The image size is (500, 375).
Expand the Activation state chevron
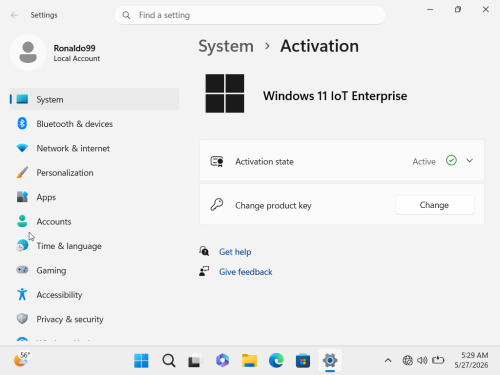point(470,161)
